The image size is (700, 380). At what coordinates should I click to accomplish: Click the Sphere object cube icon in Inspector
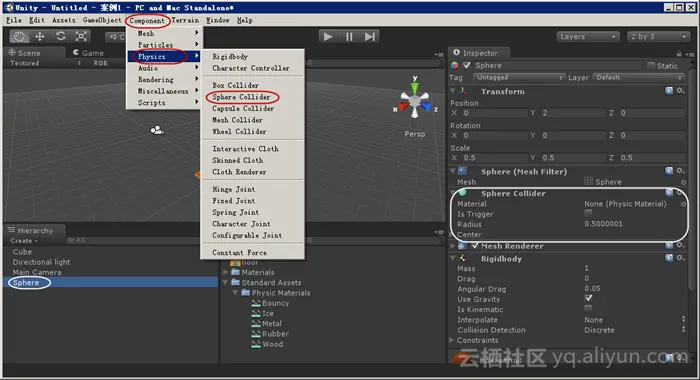(x=455, y=66)
